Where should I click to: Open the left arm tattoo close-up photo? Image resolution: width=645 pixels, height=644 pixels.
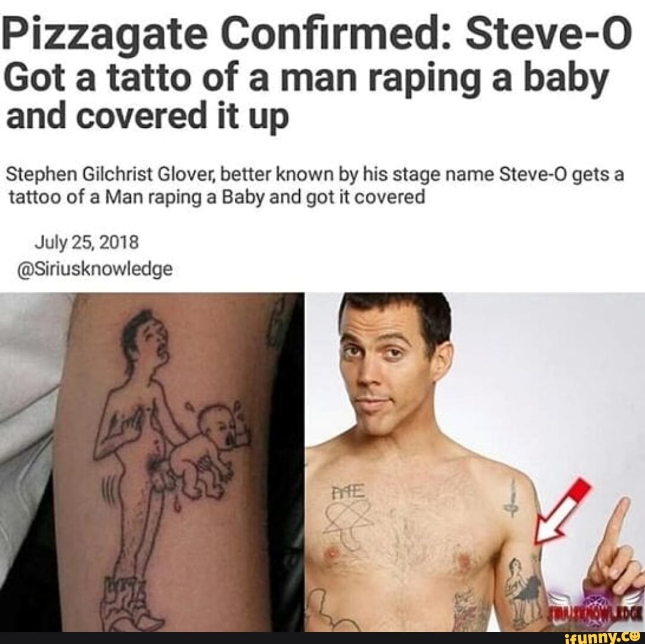tap(152, 462)
